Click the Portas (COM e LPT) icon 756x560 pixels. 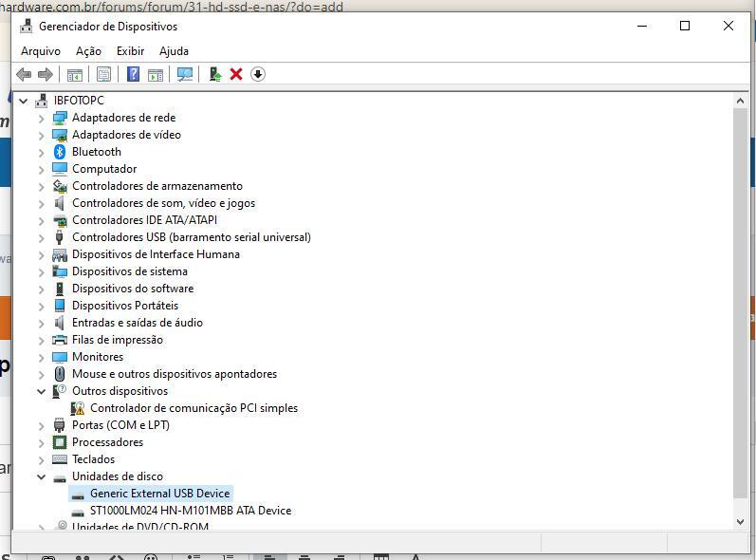[60, 425]
